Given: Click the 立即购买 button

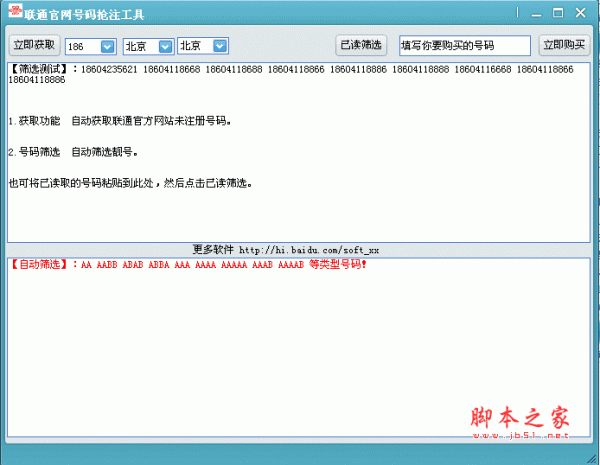Looking at the screenshot, I should (x=564, y=46).
